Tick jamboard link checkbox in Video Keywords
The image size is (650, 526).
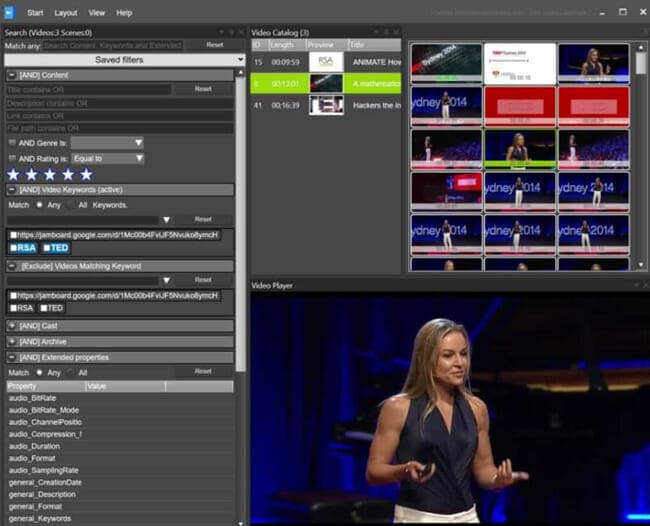[x=13, y=235]
